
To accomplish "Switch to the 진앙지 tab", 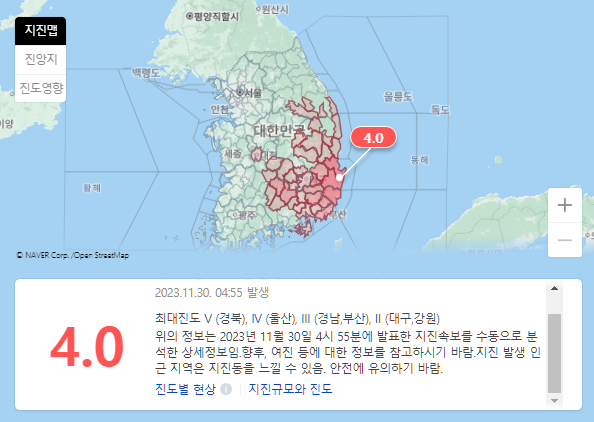I will coord(41,59).
